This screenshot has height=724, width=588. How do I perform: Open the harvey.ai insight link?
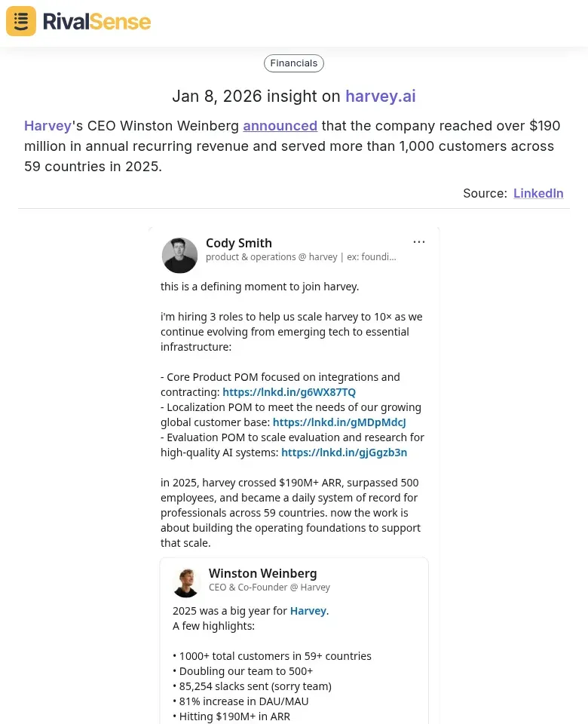tap(381, 97)
